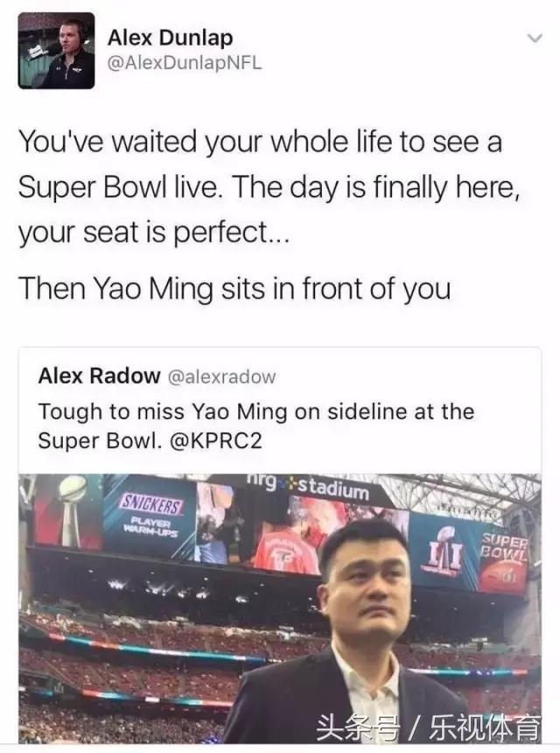This screenshot has height=753, width=560.
Task: Open Alex Dunlap's profile picture
Action: (57, 51)
